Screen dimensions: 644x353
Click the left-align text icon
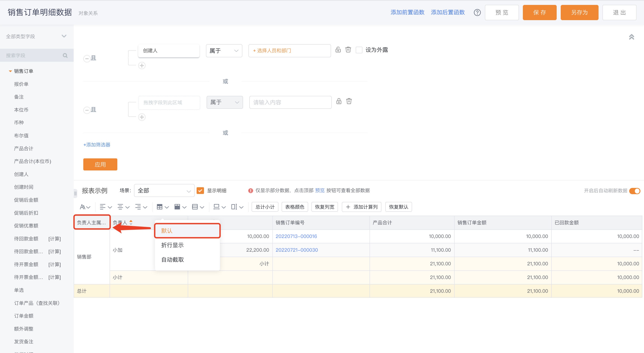click(105, 207)
